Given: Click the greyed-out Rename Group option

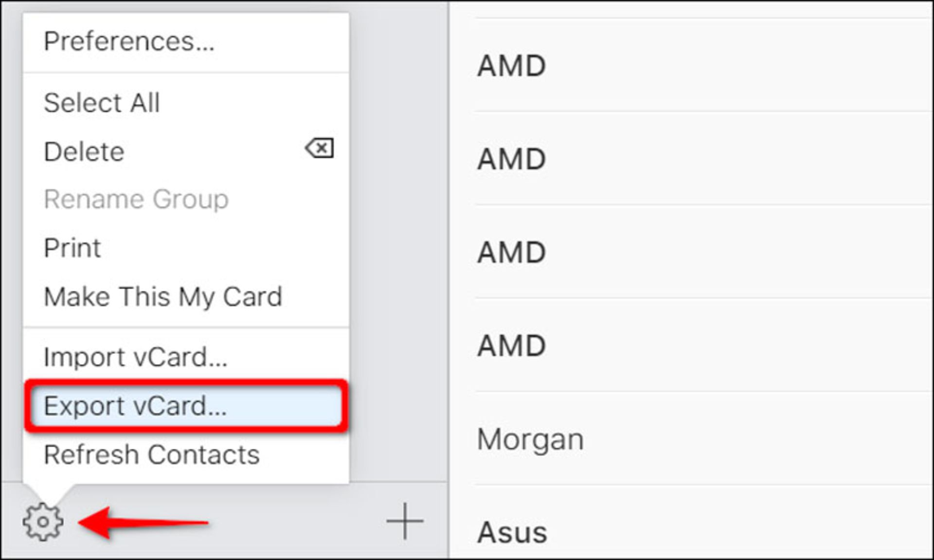Looking at the screenshot, I should tap(136, 199).
